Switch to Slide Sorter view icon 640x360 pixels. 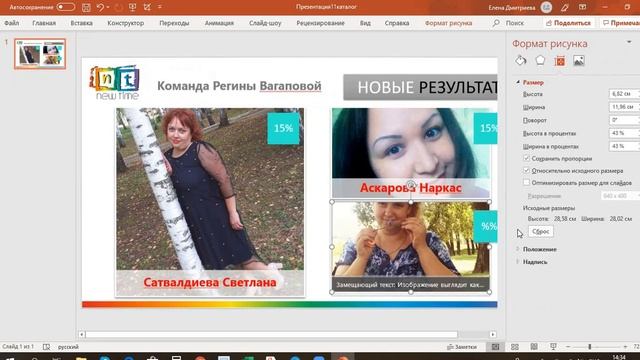[x=515, y=347]
